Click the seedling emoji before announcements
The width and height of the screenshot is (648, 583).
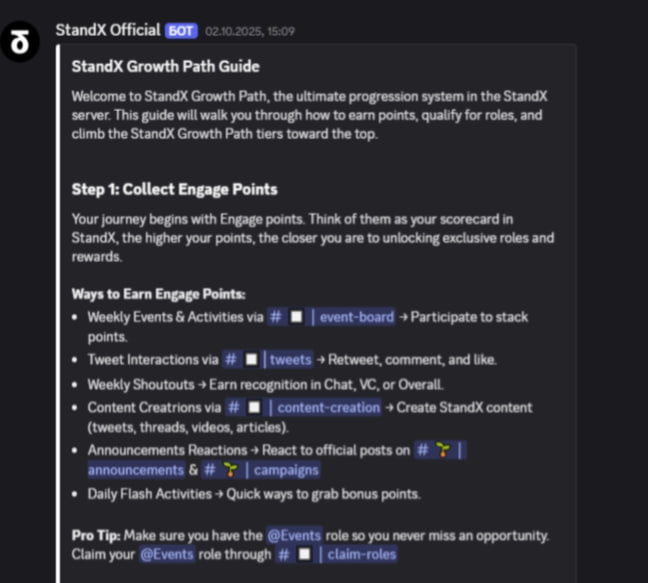coord(443,450)
